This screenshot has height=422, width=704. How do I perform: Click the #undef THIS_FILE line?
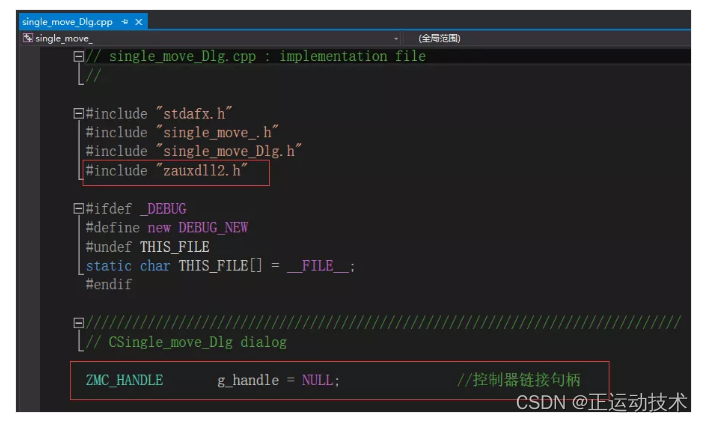coord(148,247)
